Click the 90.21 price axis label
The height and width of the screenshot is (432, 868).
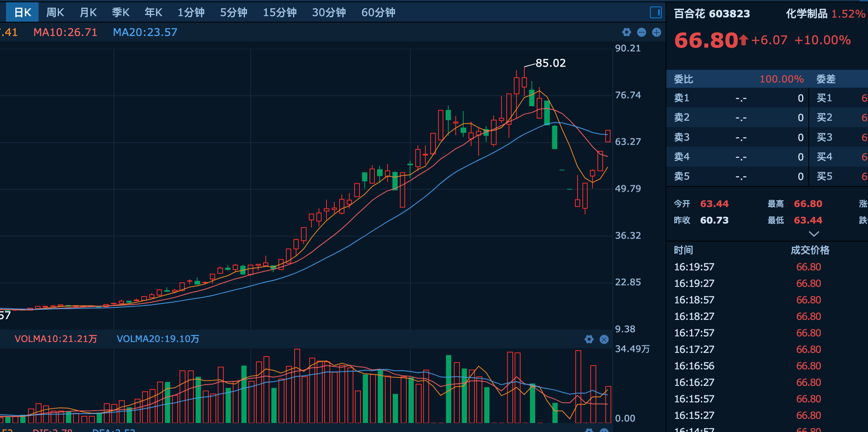pos(628,48)
